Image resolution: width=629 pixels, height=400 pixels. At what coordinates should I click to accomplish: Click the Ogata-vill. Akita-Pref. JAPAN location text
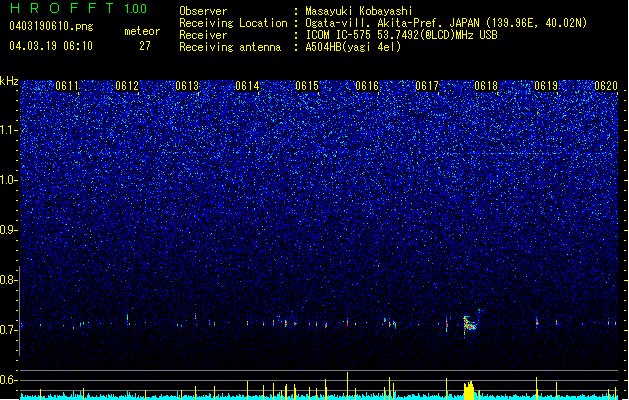pos(446,23)
